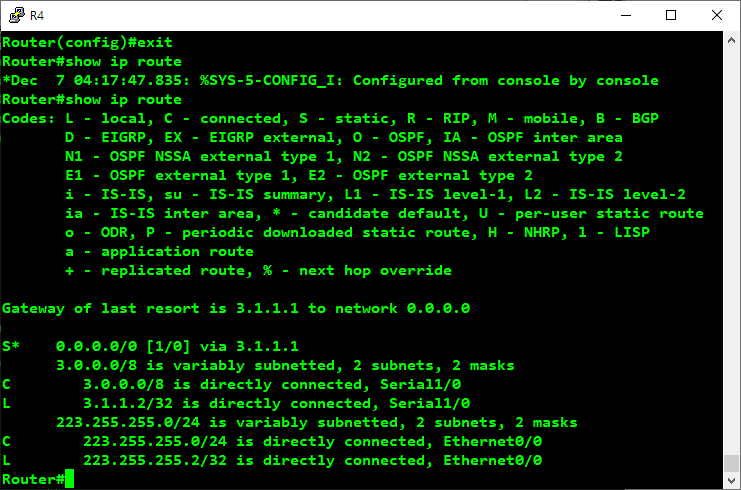Screen dimensions: 741x490
Task: Click the 'a - application route' line
Action: coord(159,251)
